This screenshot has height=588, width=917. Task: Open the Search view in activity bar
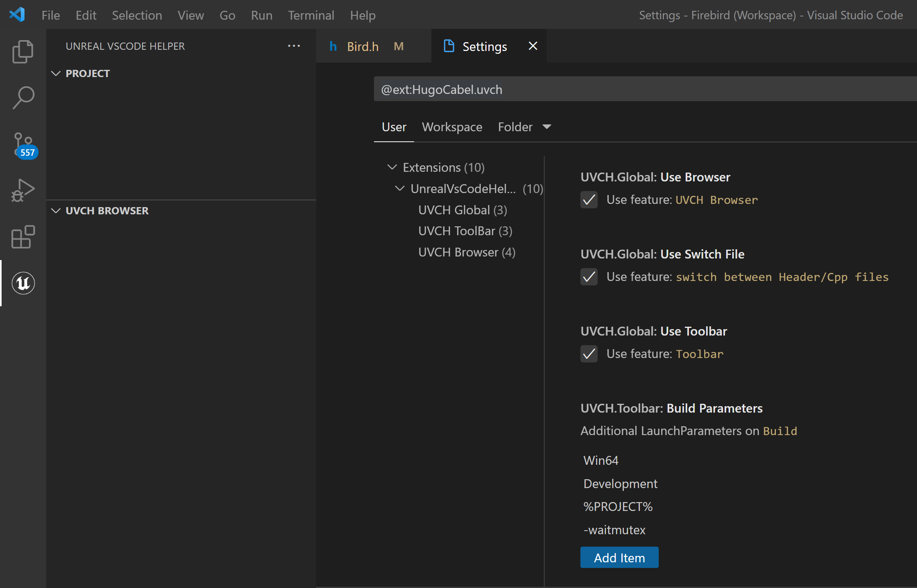[23, 98]
